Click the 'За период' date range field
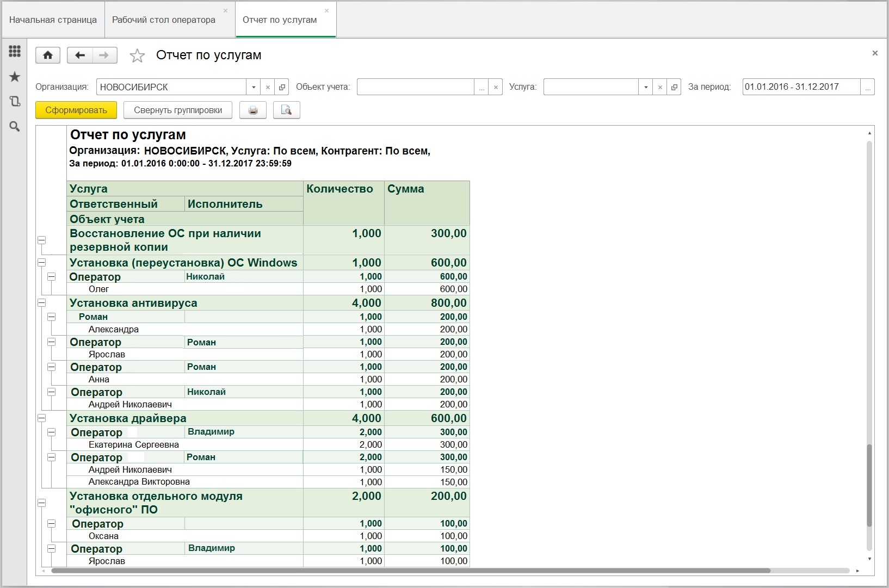The width and height of the screenshot is (889, 588). point(801,87)
